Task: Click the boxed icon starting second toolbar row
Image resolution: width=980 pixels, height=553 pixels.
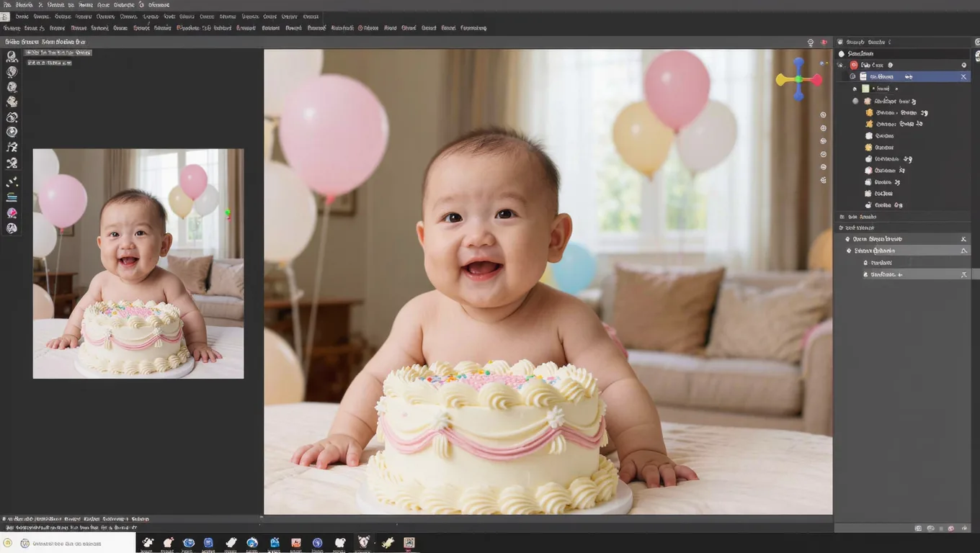Action: coord(5,17)
